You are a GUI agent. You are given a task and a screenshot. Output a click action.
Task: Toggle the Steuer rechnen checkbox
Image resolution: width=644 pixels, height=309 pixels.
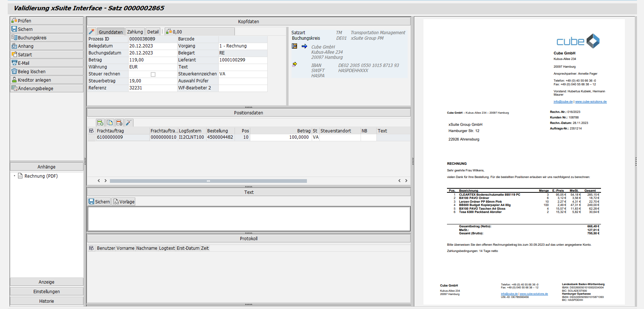153,74
